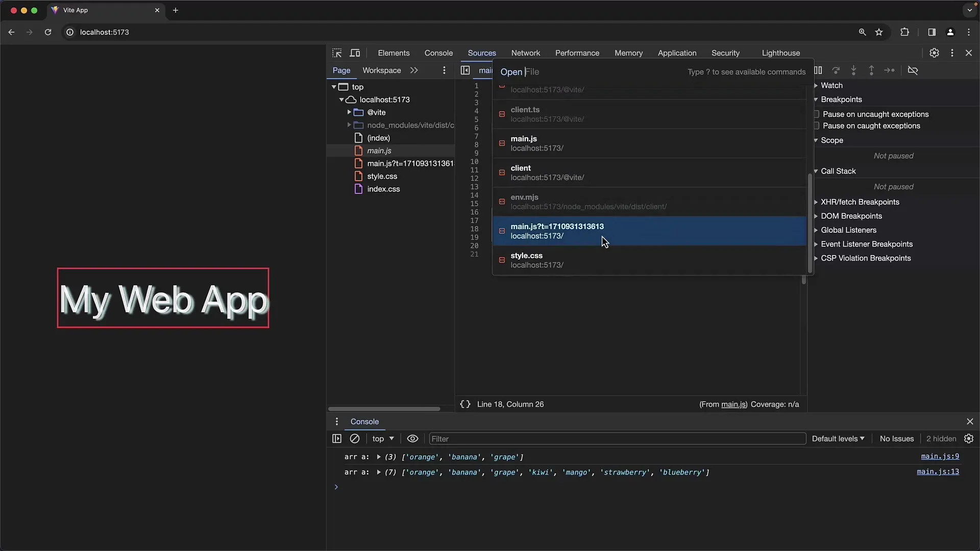Viewport: 980px width, 551px height.
Task: Toggle console visibility eye icon
Action: point(412,439)
